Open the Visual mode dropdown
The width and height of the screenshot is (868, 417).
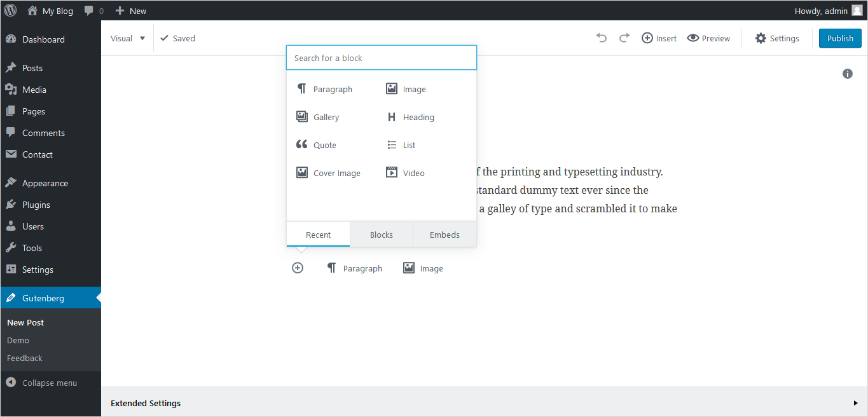click(x=128, y=38)
